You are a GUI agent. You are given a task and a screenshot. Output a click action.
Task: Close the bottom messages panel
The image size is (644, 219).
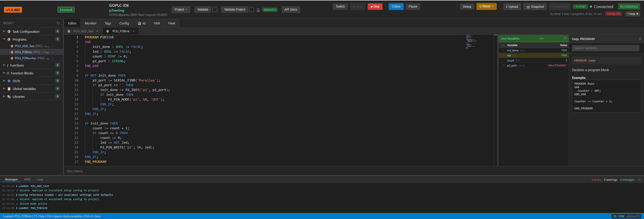pos(640,180)
